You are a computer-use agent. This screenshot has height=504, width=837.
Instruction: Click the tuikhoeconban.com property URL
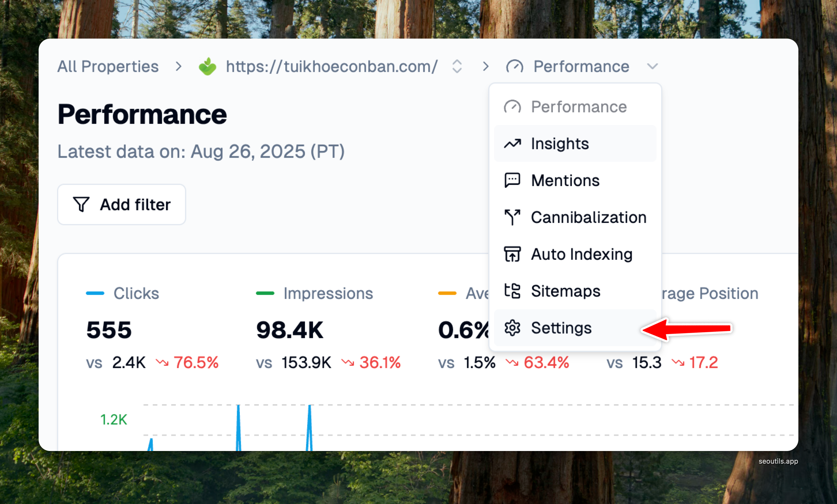(331, 67)
